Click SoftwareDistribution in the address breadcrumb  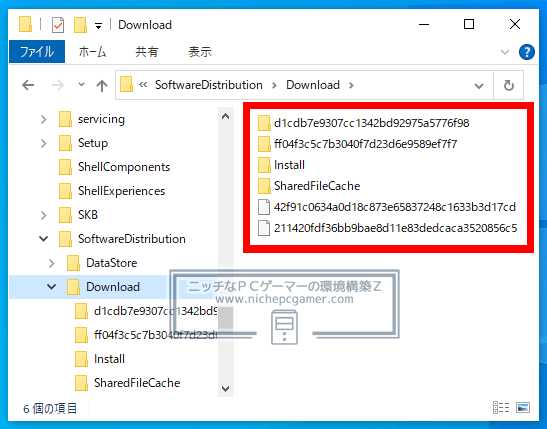click(209, 85)
